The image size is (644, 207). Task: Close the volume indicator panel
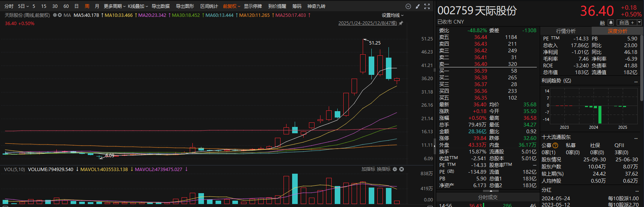click(x=402, y=169)
